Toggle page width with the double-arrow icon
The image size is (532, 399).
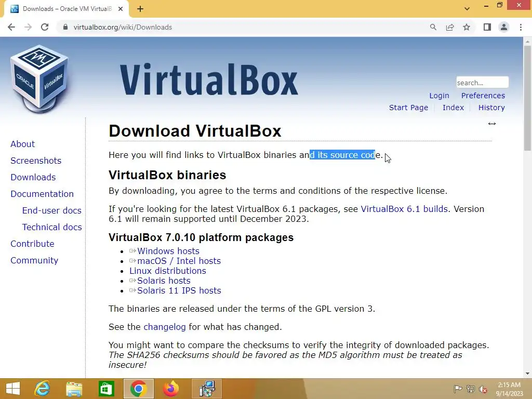click(x=492, y=124)
